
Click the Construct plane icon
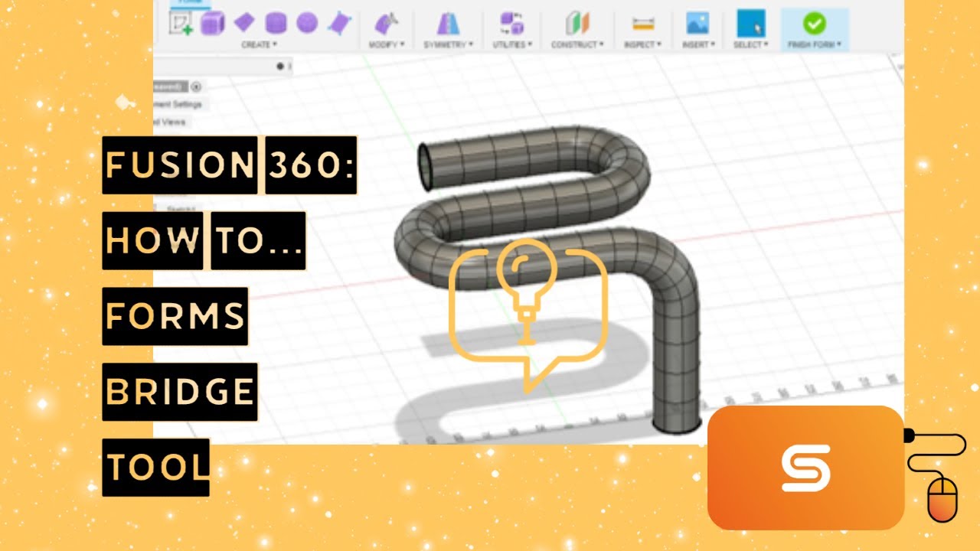pyautogui.click(x=577, y=23)
